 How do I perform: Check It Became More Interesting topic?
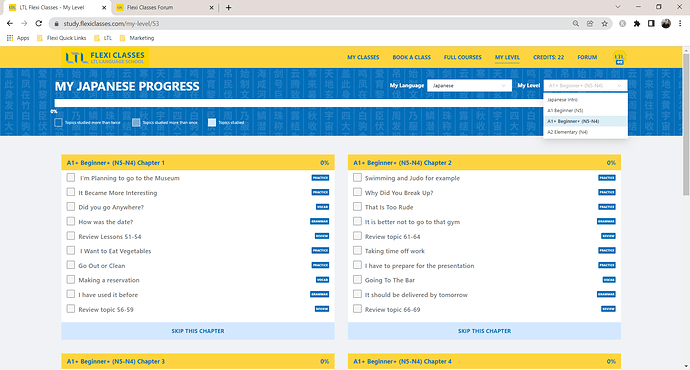pyautogui.click(x=70, y=192)
